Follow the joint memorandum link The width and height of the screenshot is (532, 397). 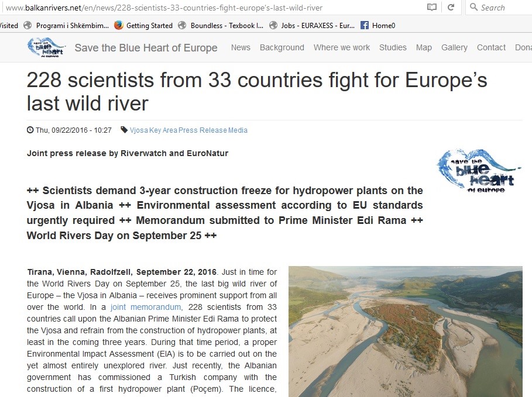(x=146, y=307)
